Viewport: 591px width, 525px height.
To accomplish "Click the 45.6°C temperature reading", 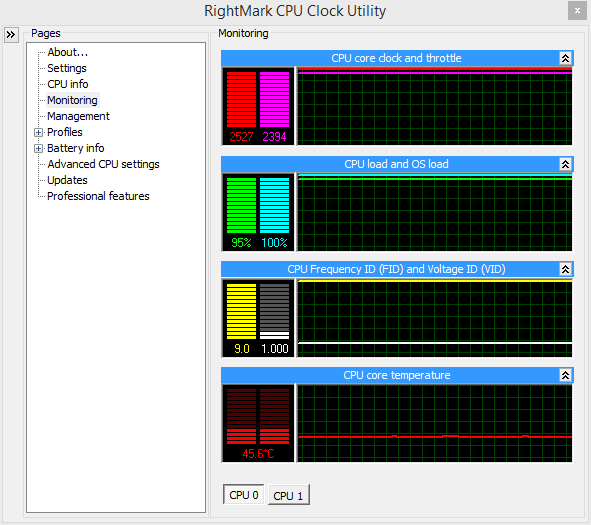I will click(258, 453).
